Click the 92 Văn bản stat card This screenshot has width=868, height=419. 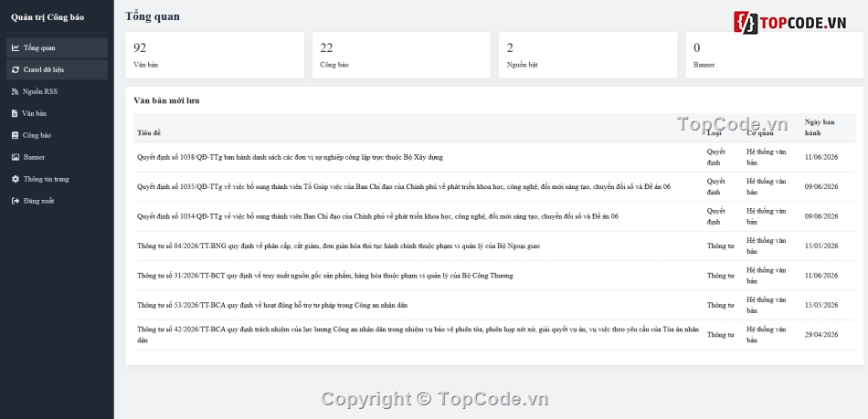[x=215, y=56]
